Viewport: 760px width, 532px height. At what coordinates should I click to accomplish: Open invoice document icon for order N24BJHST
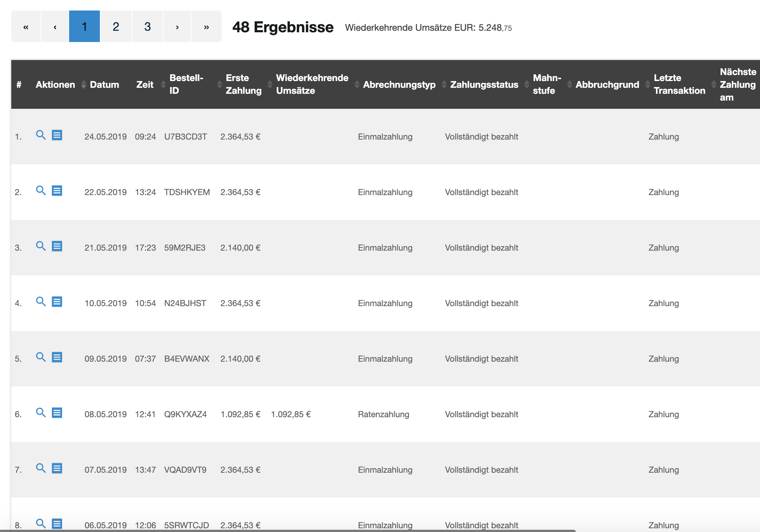(x=57, y=302)
